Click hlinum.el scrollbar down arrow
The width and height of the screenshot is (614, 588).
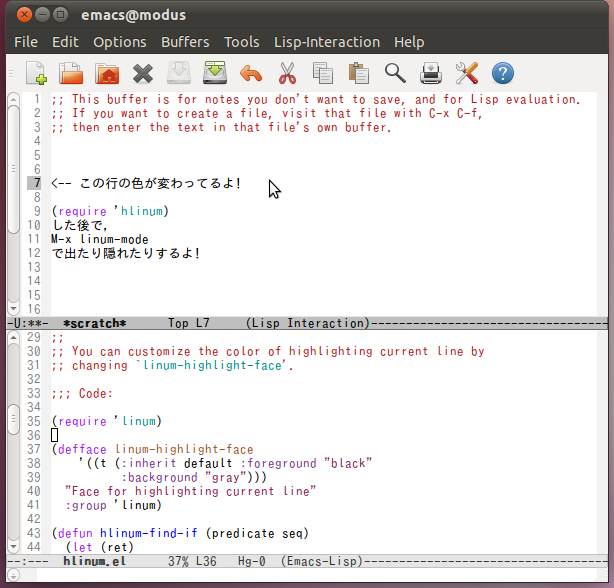13,546
